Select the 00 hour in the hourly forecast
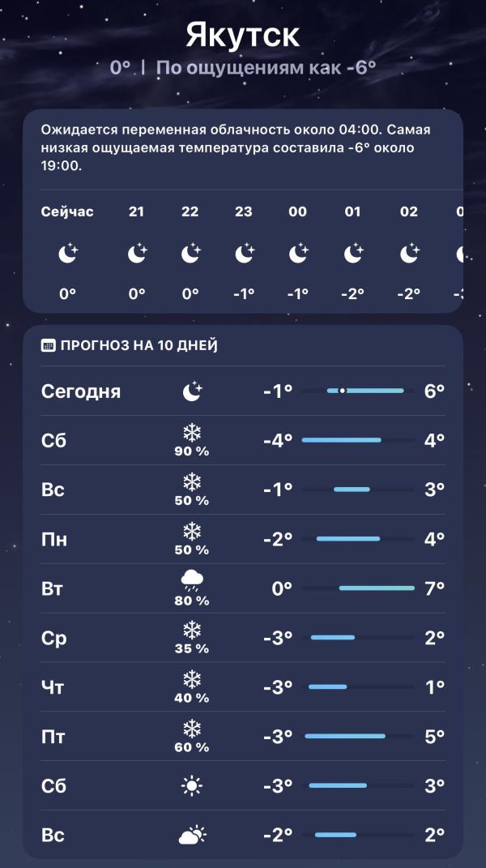This screenshot has width=486, height=868. pos(298,212)
